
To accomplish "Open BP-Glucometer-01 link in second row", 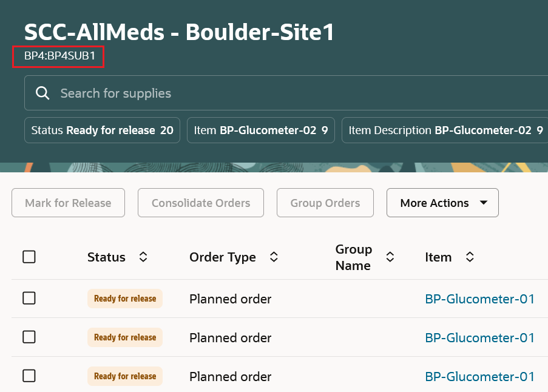I will coord(479,337).
